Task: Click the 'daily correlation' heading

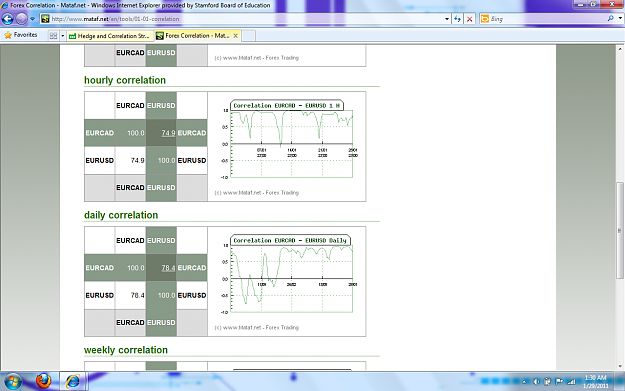Action: point(121,215)
